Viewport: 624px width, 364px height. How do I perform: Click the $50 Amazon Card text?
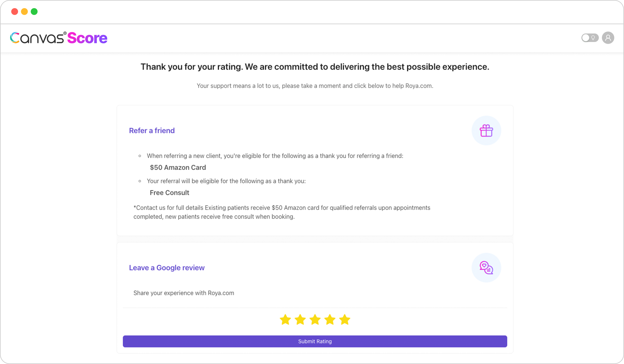click(178, 167)
